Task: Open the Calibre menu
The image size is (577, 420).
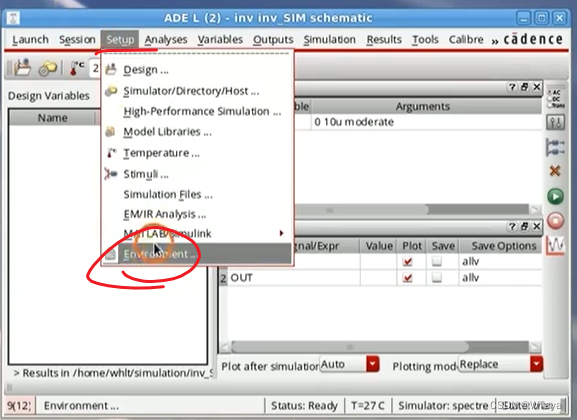Action: (466, 39)
